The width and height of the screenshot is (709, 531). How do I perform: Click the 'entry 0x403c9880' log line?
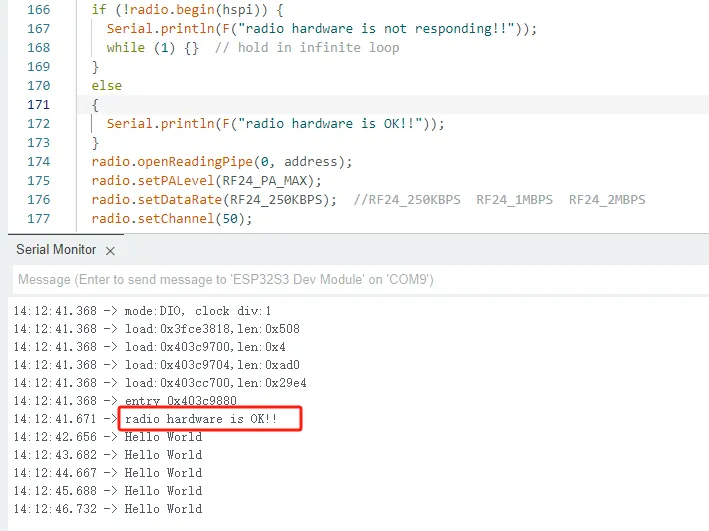(180, 400)
